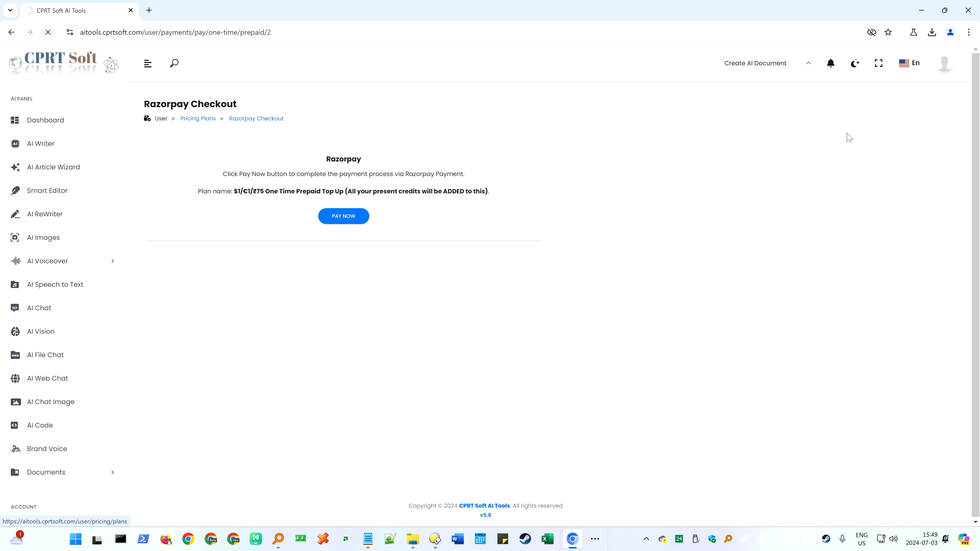The width and height of the screenshot is (980, 551).
Task: Click the CPRT Soft AI Tools footer link
Action: coord(484,506)
